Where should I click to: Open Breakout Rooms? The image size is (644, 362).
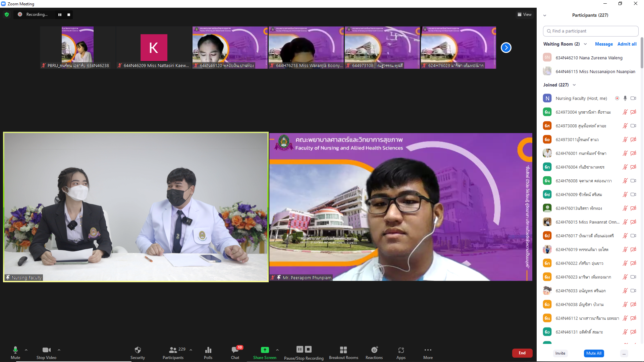click(343, 350)
